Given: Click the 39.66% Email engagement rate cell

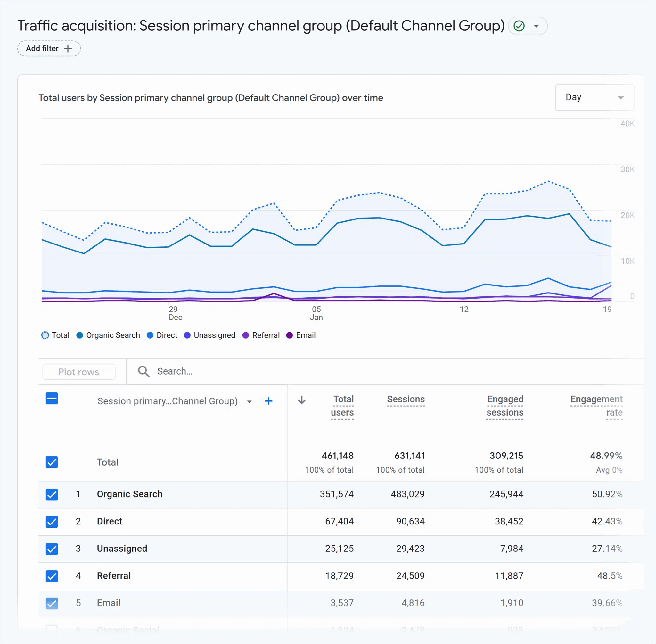Looking at the screenshot, I should coord(607,603).
